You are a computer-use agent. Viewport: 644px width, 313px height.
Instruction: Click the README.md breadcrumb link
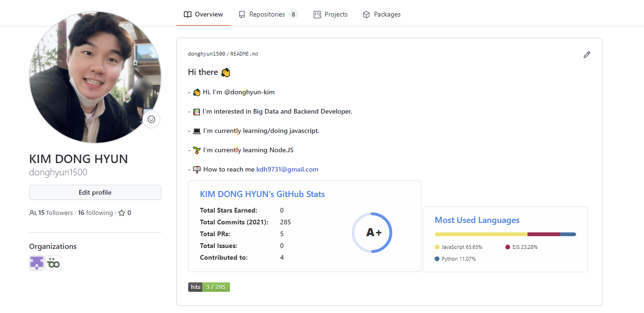pyautogui.click(x=244, y=54)
